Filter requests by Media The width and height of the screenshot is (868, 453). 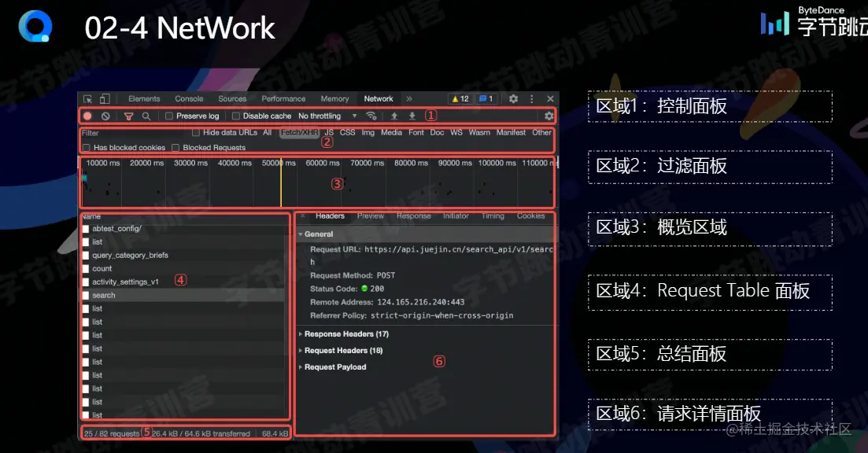click(x=391, y=133)
